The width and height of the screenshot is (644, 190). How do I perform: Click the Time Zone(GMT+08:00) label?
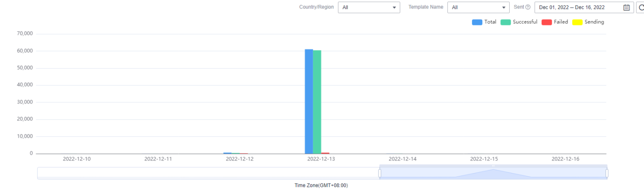(322, 185)
